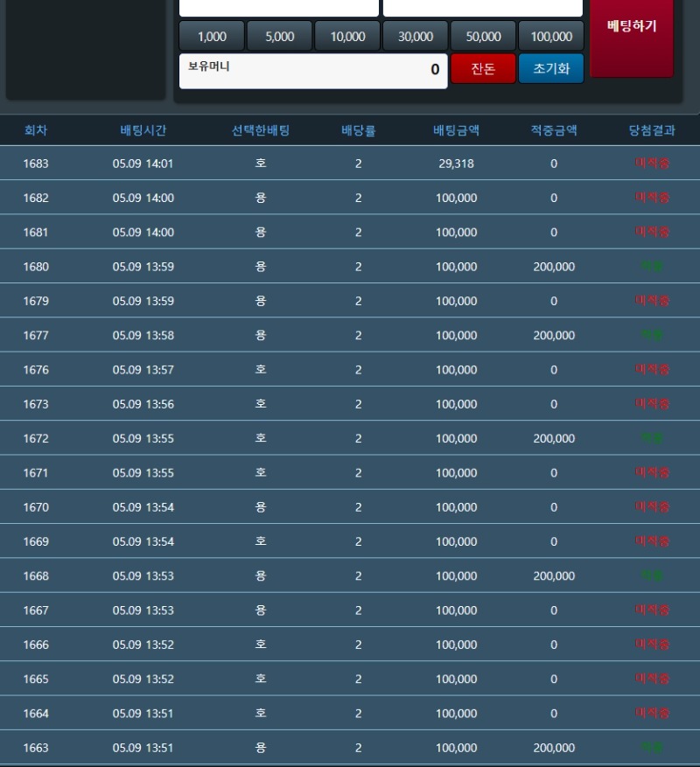Click the 배팅금액 column header

[456, 130]
